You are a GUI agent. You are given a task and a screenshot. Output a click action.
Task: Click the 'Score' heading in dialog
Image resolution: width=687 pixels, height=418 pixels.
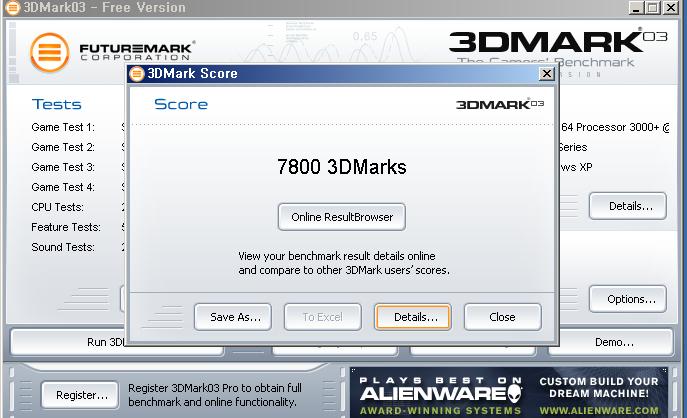pyautogui.click(x=181, y=104)
